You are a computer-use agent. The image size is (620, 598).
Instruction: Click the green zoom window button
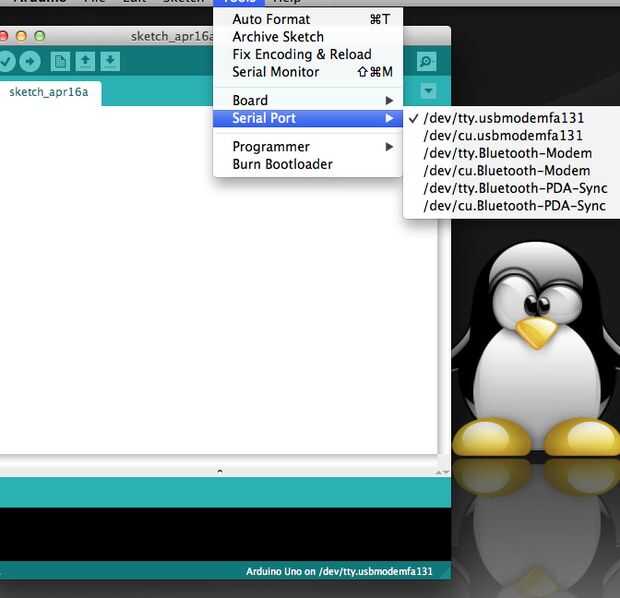pyautogui.click(x=40, y=36)
